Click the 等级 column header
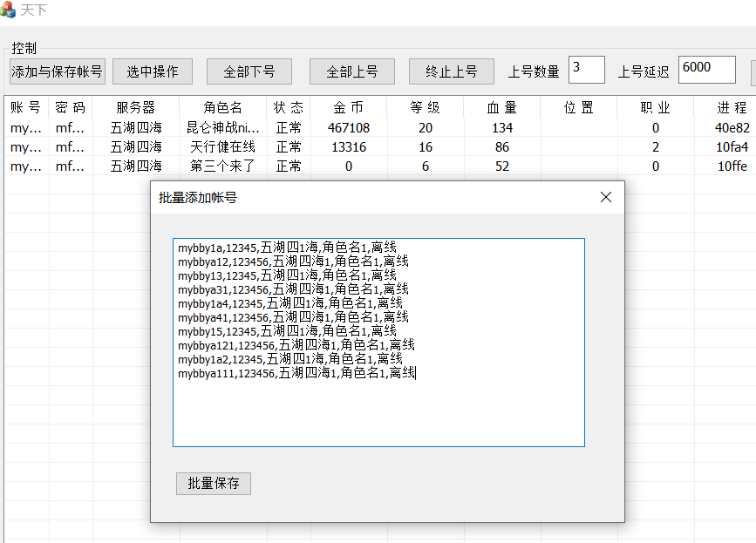Viewport: 756px width, 543px height. [425, 106]
